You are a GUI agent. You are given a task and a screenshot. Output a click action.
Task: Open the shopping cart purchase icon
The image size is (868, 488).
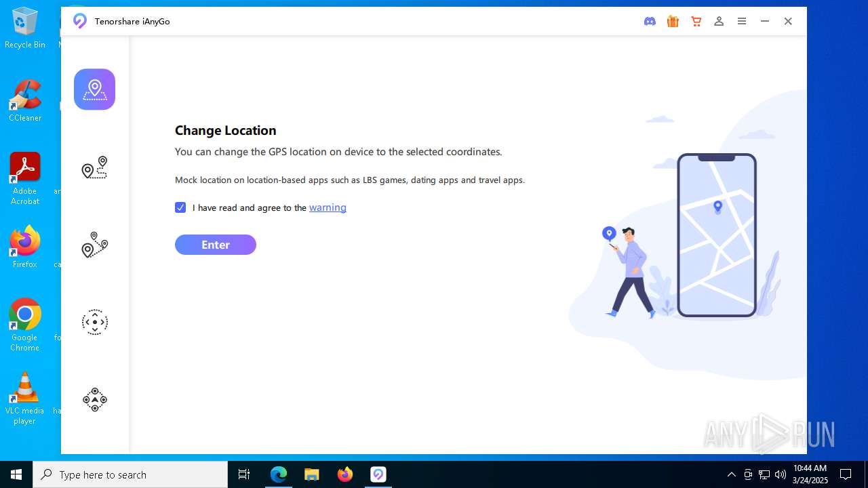[696, 22]
